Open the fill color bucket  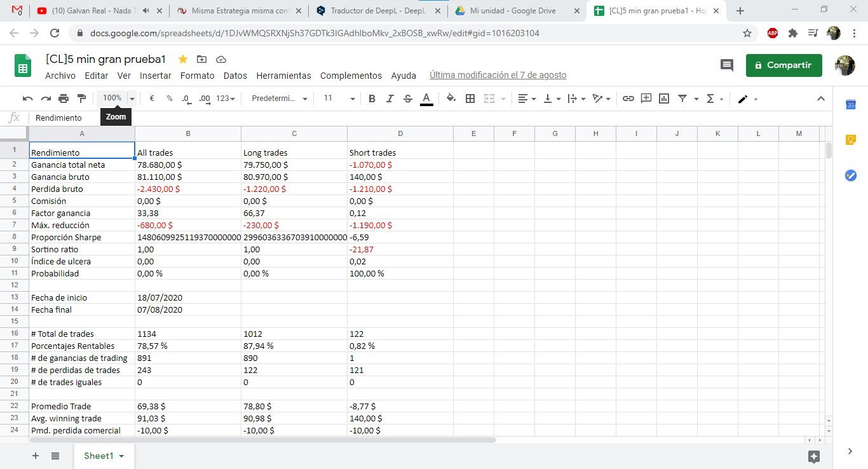(x=451, y=99)
